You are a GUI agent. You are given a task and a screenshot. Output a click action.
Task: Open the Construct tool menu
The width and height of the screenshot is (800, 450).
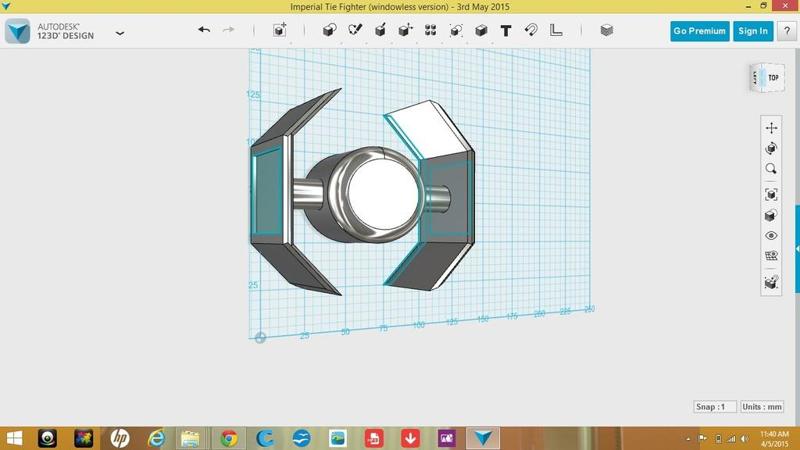[380, 30]
